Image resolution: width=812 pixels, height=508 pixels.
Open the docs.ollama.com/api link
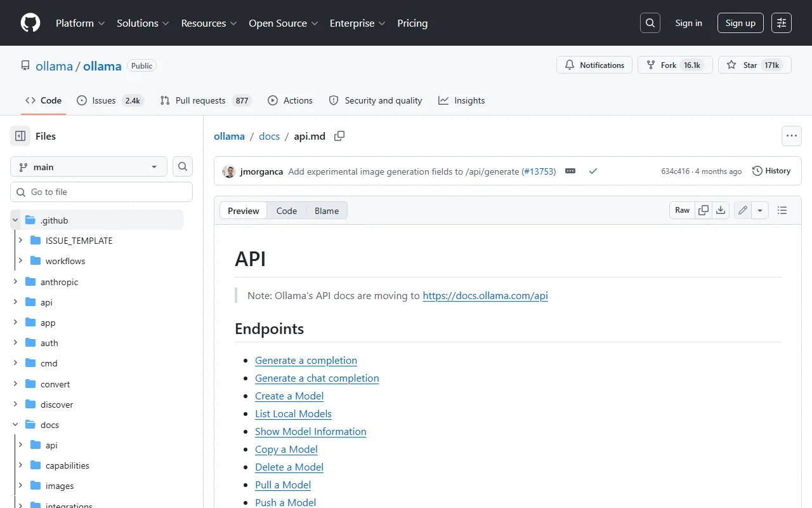click(485, 295)
